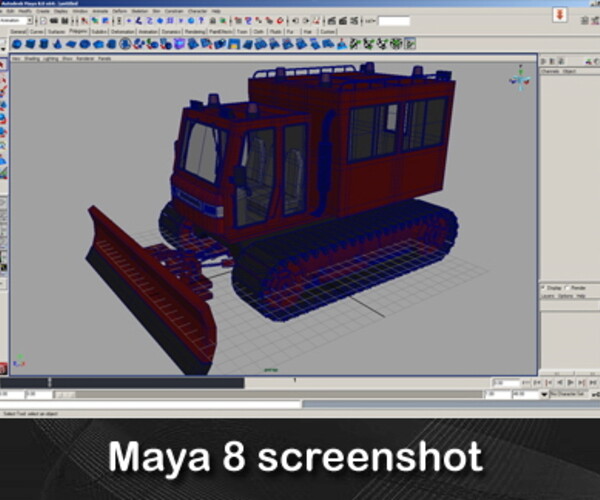Toggle the handles selection mask plus icon
The width and height of the screenshot is (600, 500).
[x=129, y=21]
